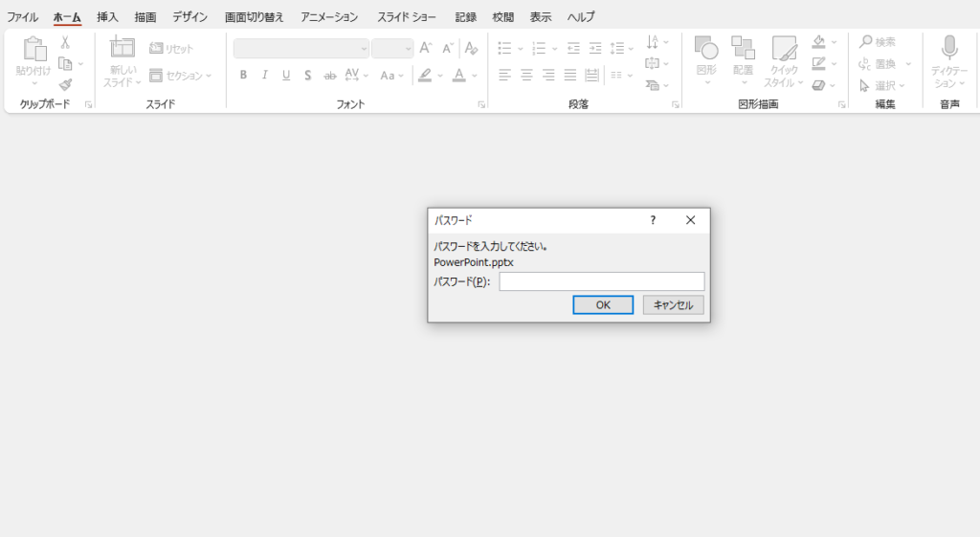980x537 pixels.
Task: Open the Character Spacing (AV) dropdown
Action: click(356, 75)
